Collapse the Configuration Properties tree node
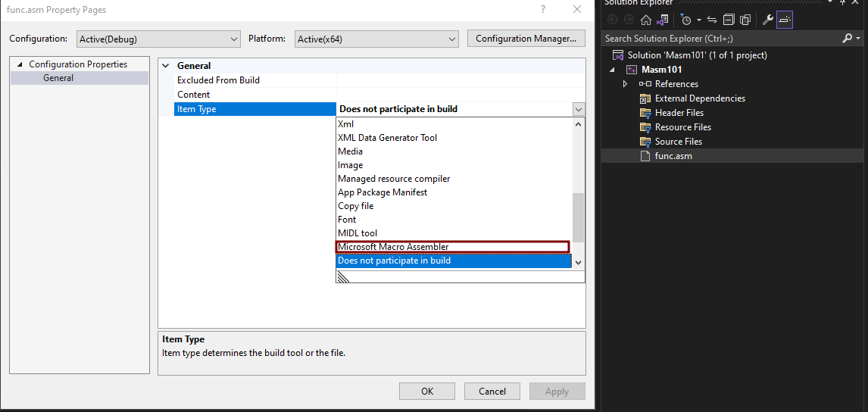Image resolution: width=868 pixels, height=412 pixels. point(20,64)
